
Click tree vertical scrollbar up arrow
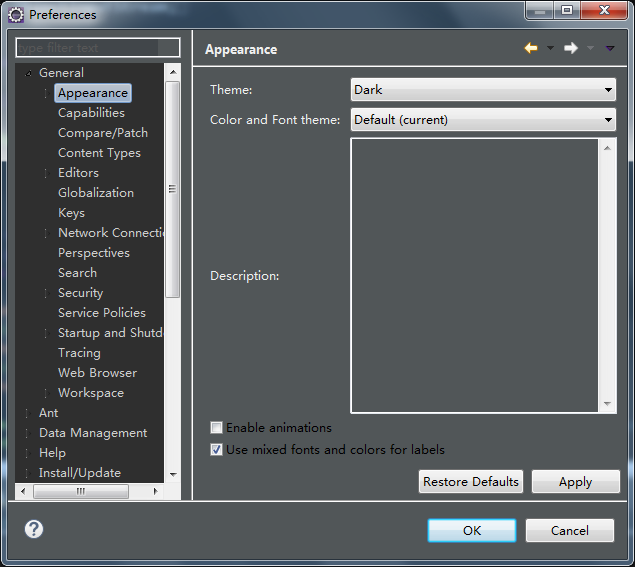173,72
